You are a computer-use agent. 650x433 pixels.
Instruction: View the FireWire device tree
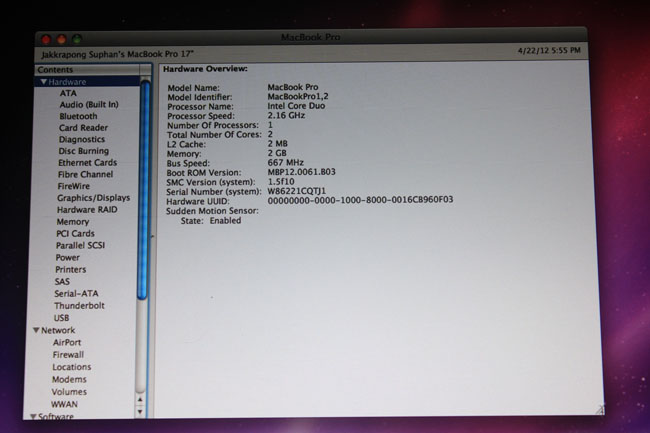coord(74,186)
